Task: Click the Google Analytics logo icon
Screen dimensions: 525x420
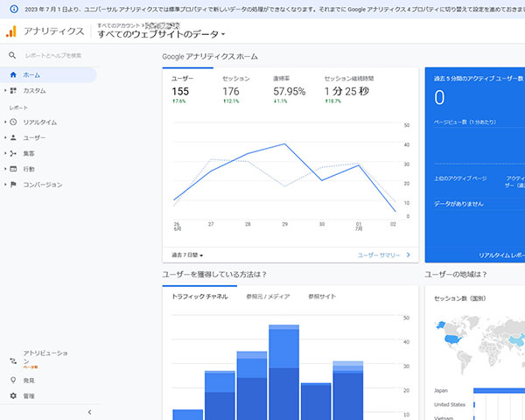Action: pos(11,31)
